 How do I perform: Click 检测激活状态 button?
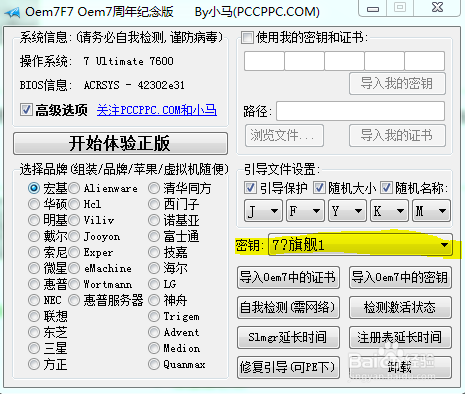pyautogui.click(x=400, y=307)
